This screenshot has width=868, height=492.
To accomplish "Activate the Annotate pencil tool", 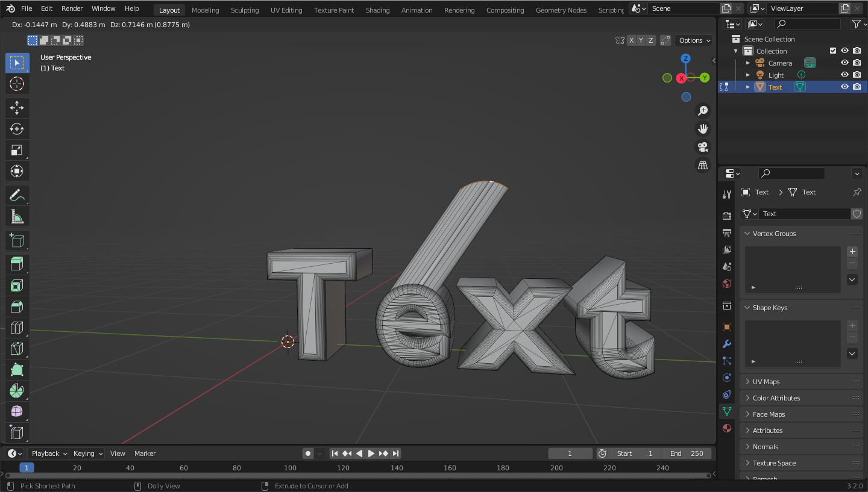I will click(x=17, y=195).
